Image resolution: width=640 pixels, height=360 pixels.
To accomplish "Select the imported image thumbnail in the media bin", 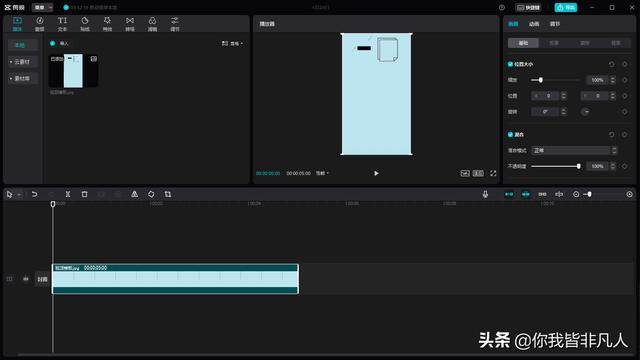I will 73,70.
